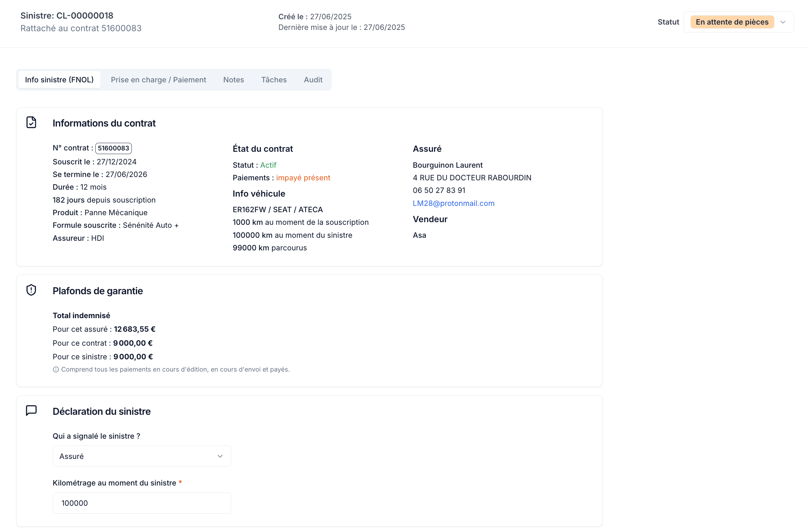Open the Audit tab

pyautogui.click(x=313, y=80)
